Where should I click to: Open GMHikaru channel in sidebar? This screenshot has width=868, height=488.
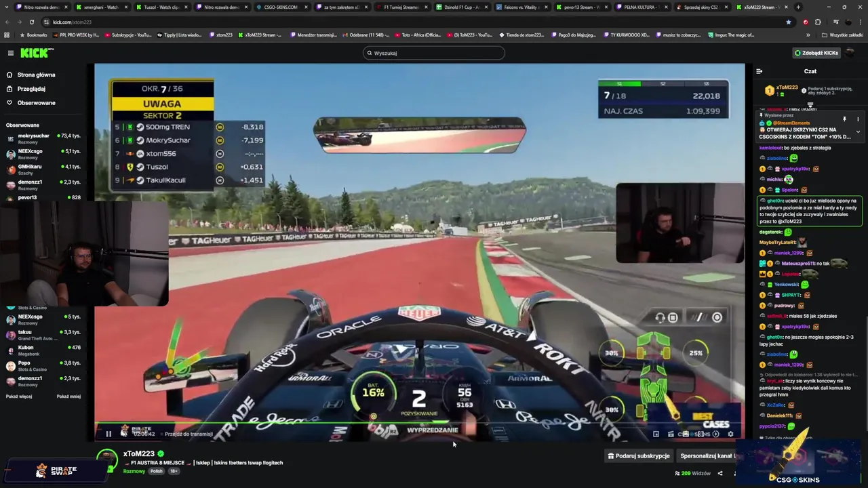pos(43,169)
